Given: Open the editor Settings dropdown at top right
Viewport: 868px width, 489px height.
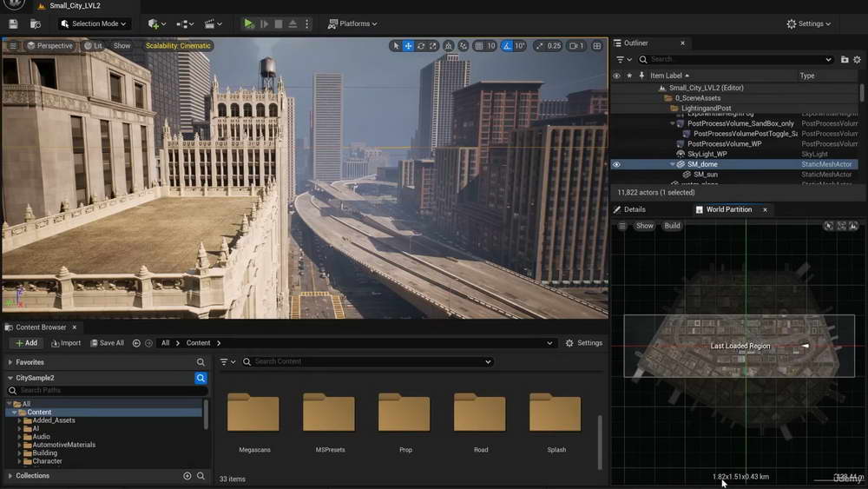Looking at the screenshot, I should click(x=808, y=23).
